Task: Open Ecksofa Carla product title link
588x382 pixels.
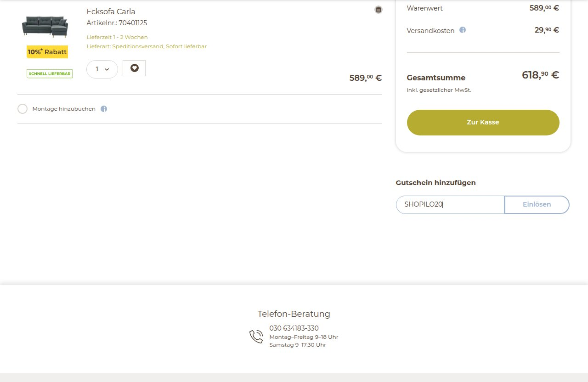Action: pos(111,11)
